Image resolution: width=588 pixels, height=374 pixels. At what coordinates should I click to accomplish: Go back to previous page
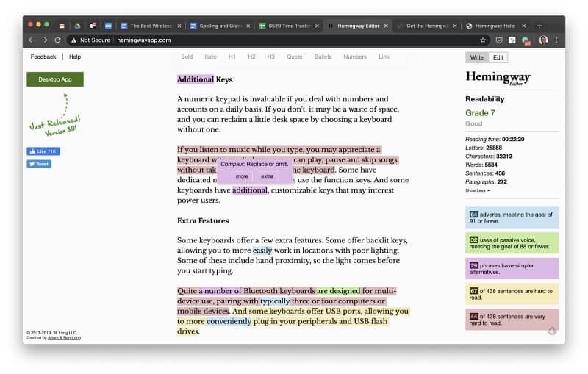(32, 40)
